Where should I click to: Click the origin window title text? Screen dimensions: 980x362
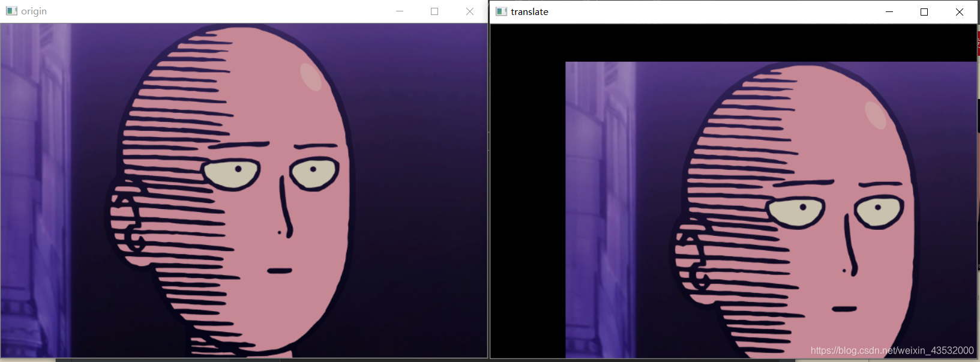(34, 11)
